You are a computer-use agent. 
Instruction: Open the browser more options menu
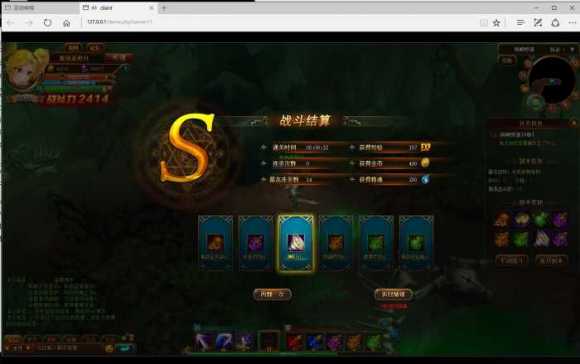(572, 23)
